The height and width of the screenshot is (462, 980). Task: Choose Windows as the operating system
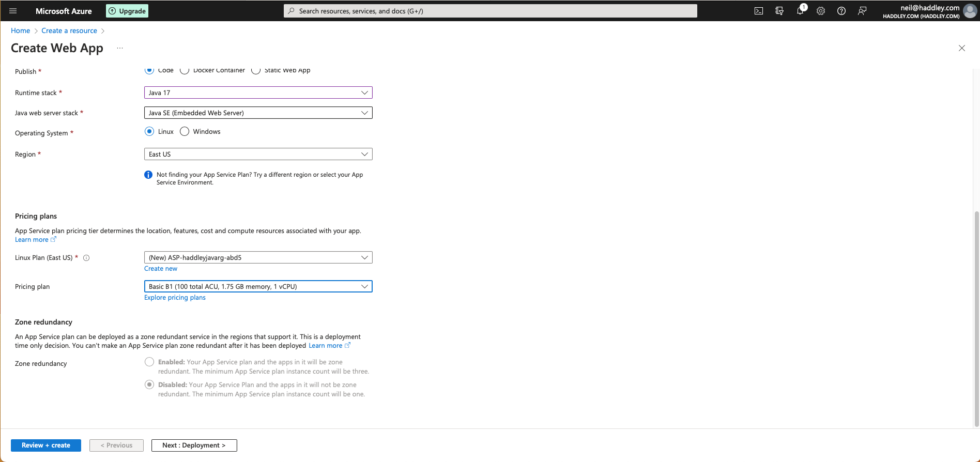click(185, 131)
